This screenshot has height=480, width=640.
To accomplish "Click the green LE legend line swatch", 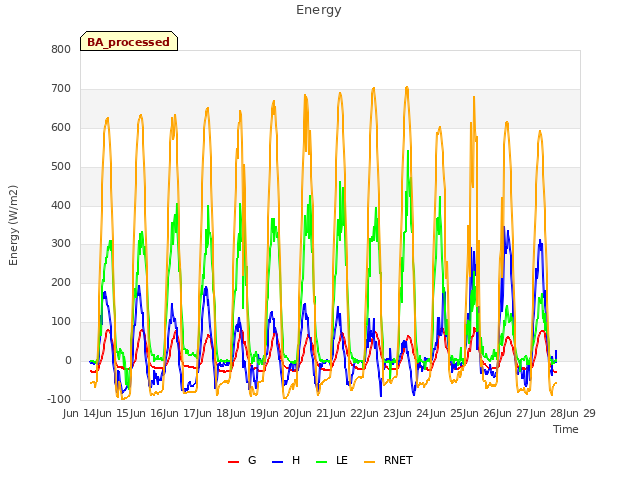I will pos(322,462).
